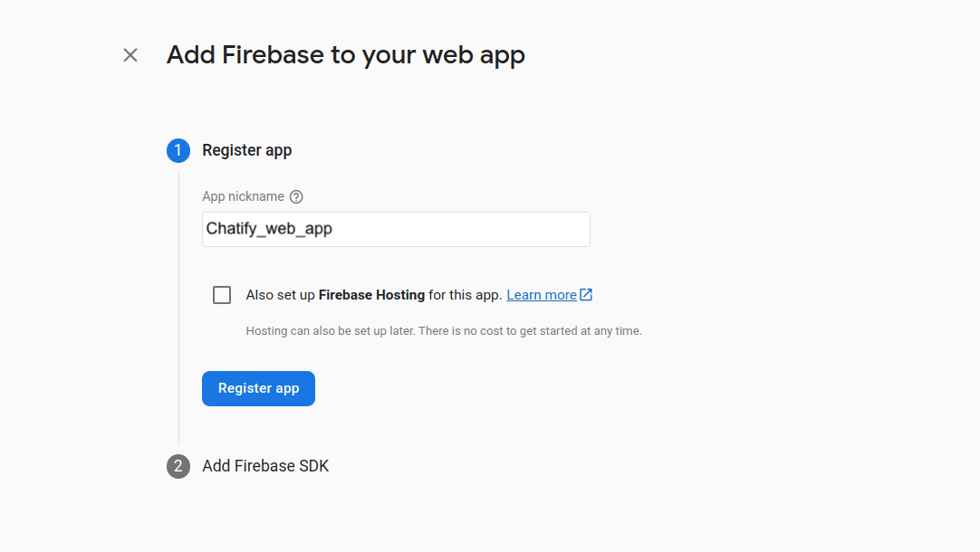Click the App nickname help question-mark icon
The width and height of the screenshot is (980, 552).
[296, 196]
